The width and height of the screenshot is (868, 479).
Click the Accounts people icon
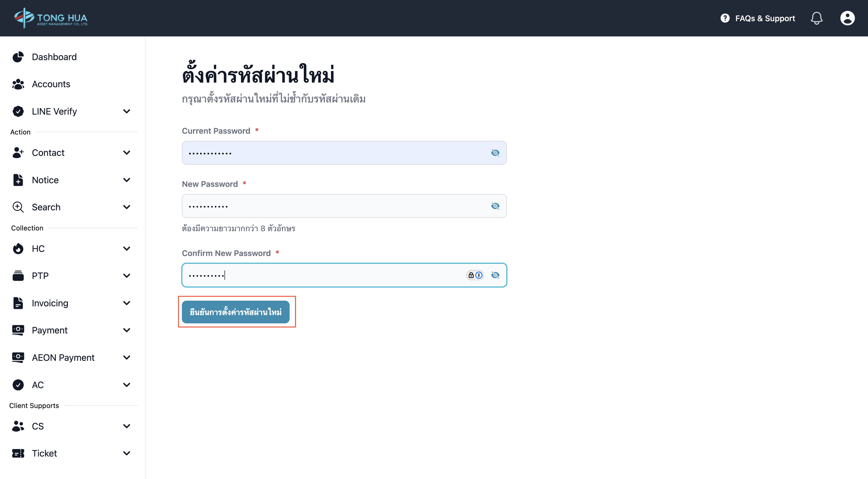click(18, 84)
